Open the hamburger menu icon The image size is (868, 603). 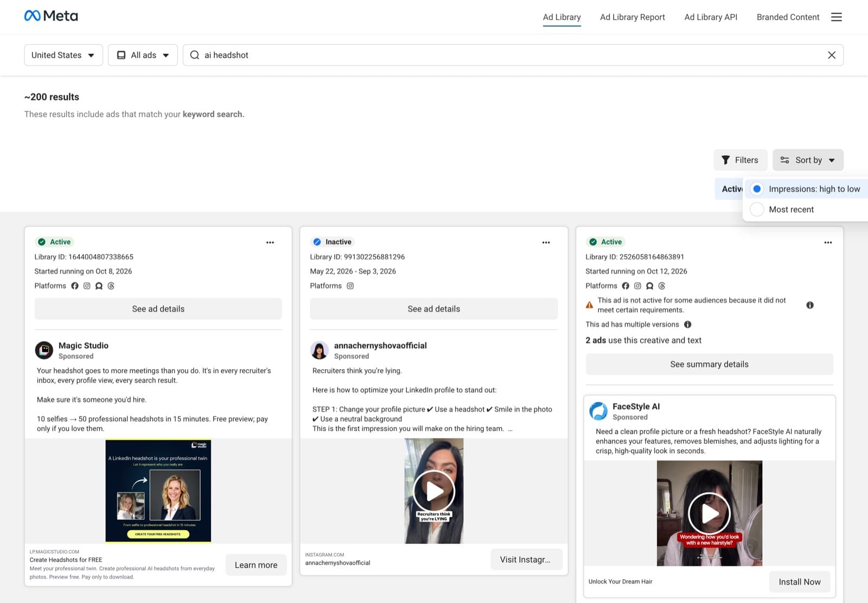[837, 17]
